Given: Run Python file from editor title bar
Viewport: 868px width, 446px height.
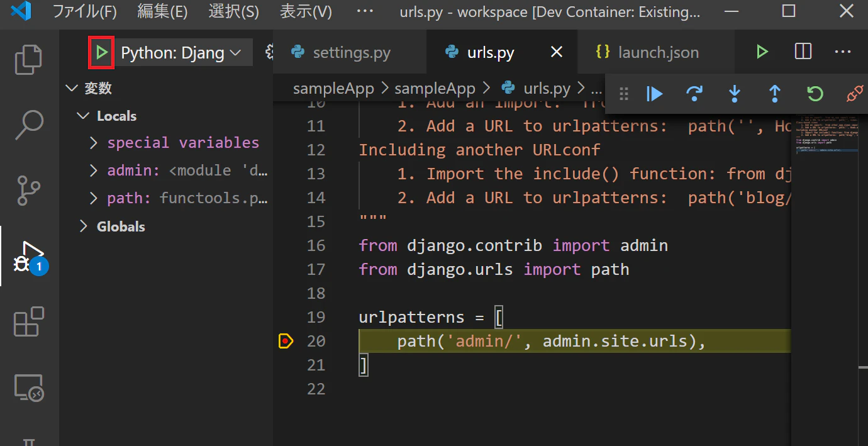Looking at the screenshot, I should point(762,52).
